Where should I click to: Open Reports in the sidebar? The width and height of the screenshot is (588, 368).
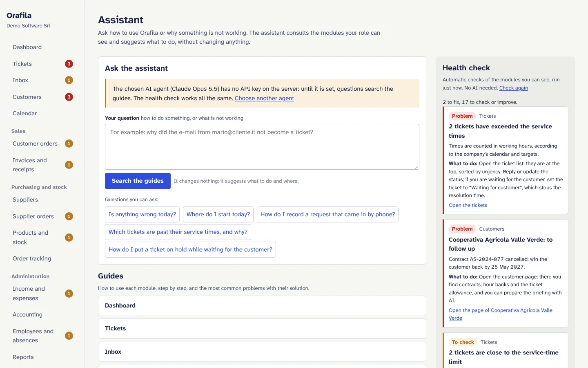42,357
